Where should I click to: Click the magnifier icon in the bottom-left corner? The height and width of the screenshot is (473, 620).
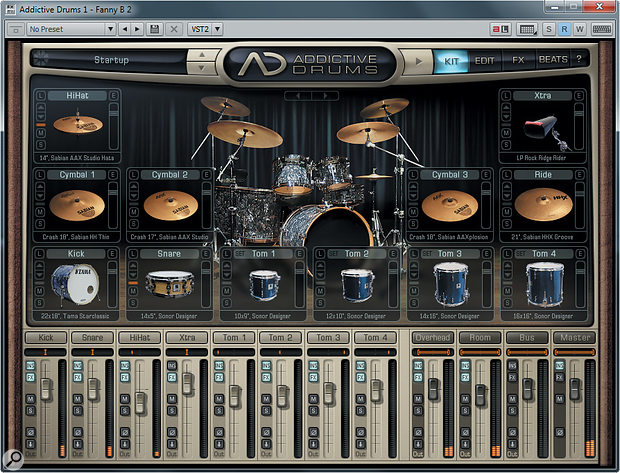point(13,459)
